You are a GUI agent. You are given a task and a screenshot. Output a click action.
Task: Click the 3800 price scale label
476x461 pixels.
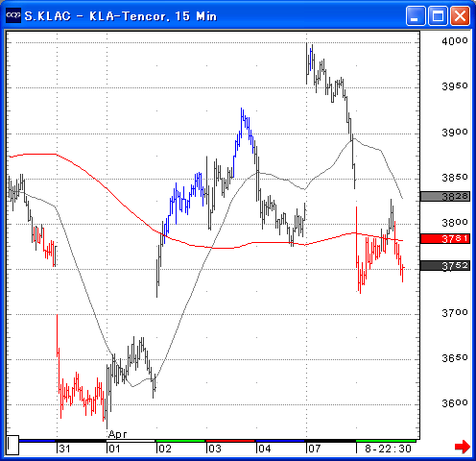click(x=455, y=222)
